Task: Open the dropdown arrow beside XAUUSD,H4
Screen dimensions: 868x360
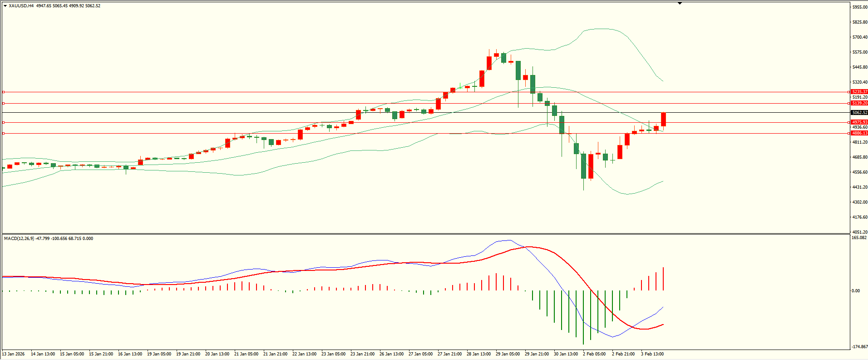Action: [x=5, y=6]
